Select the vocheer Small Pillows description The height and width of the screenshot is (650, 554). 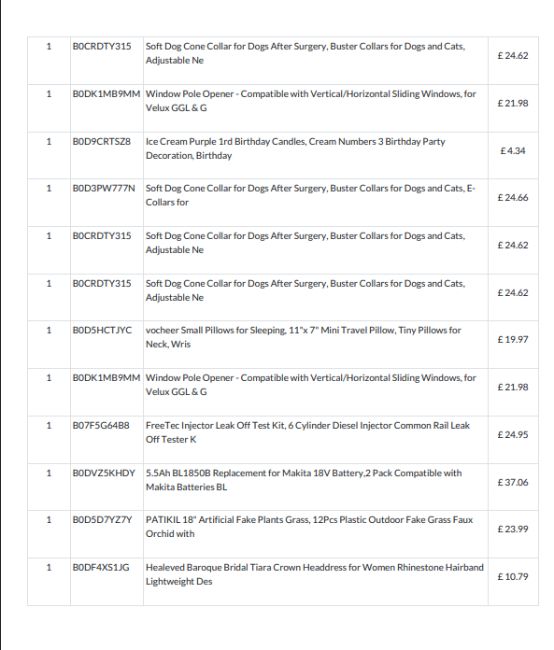click(x=303, y=337)
